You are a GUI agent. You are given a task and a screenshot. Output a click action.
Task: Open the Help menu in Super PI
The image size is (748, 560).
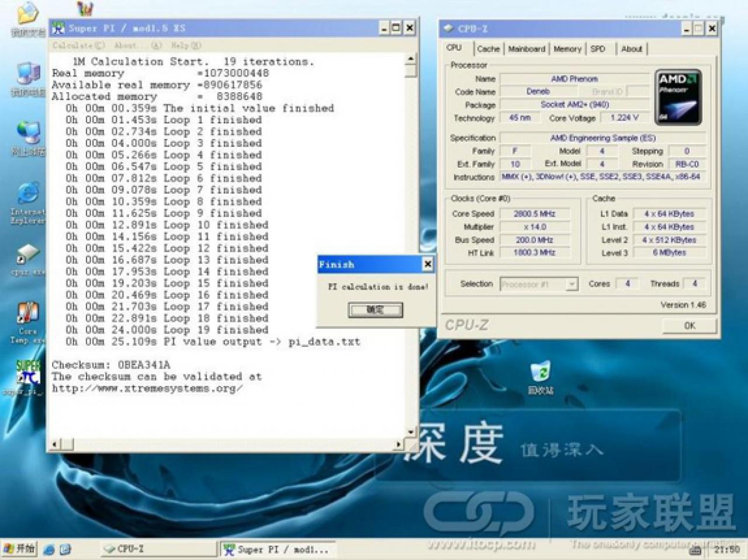tap(185, 45)
